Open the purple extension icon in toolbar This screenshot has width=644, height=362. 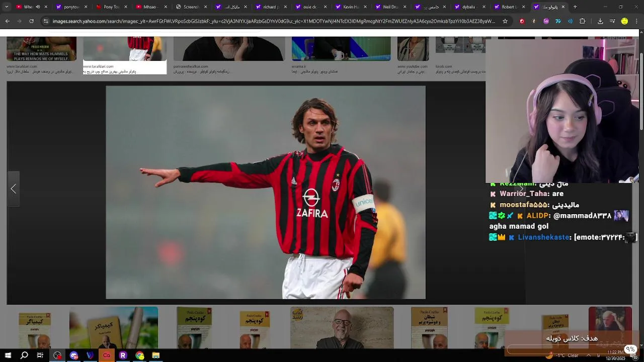[x=546, y=21]
